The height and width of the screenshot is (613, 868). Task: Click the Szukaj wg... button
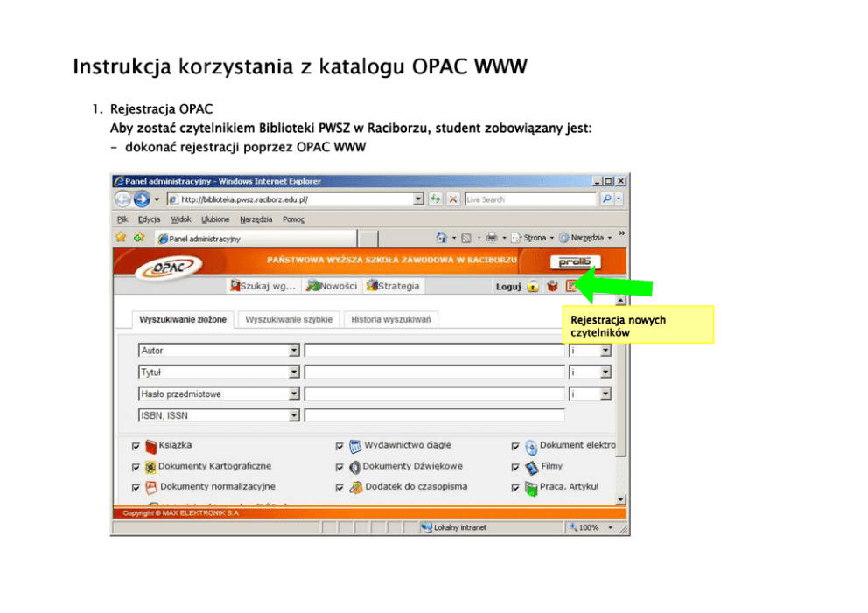point(262,286)
